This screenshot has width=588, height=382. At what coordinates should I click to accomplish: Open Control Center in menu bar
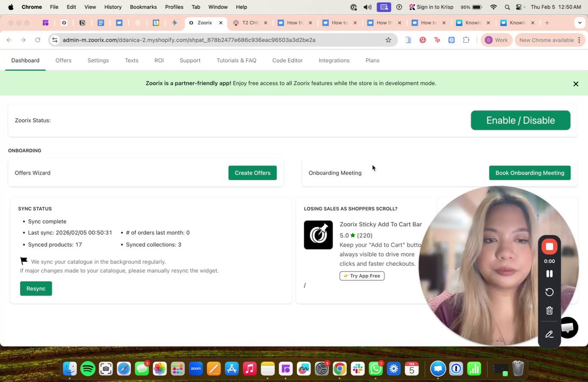coord(519,7)
